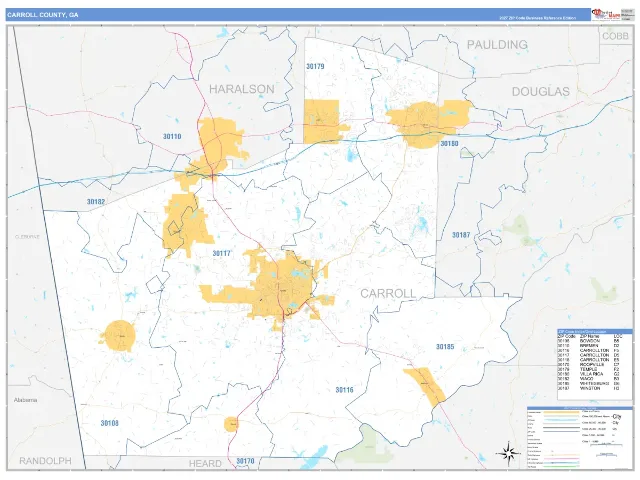Click the small Roopville city circle
This screenshot has height=480, width=640.
pos(231,424)
